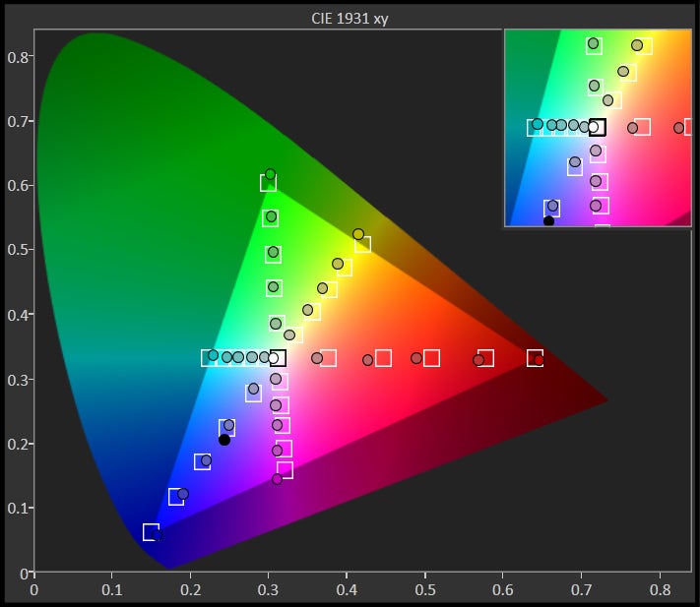The image size is (700, 607).
Task: Select the topmost green measured circle near y 0.6
Action: pyautogui.click(x=270, y=174)
